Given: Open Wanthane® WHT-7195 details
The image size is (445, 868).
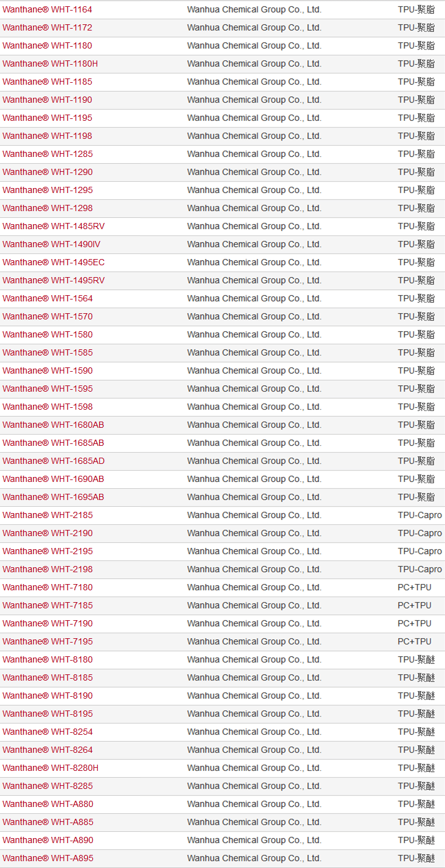Looking at the screenshot, I should (x=47, y=641).
